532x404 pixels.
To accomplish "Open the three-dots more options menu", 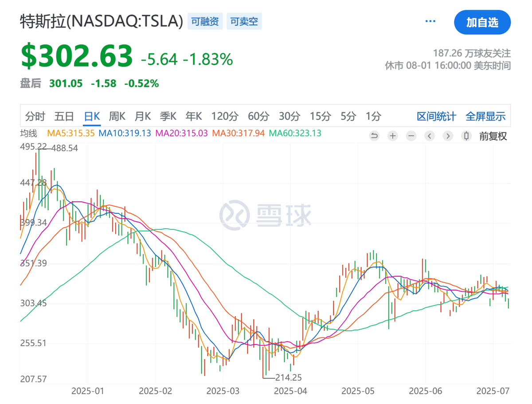I will click(430, 21).
